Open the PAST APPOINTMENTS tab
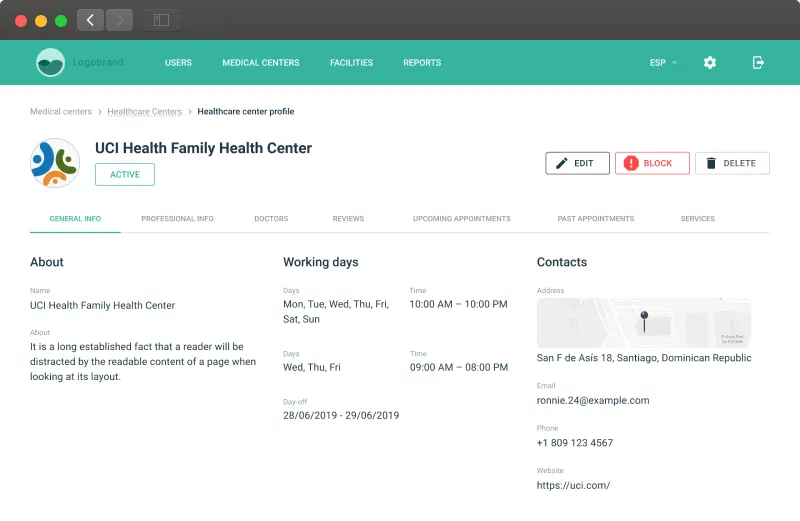800x521 pixels. point(596,218)
